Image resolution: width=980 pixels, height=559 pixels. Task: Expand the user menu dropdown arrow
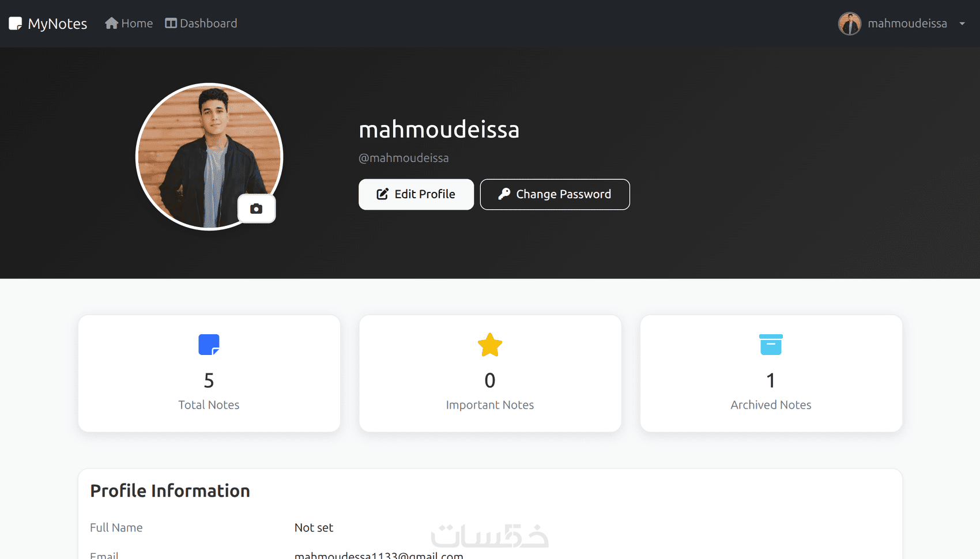click(x=962, y=24)
